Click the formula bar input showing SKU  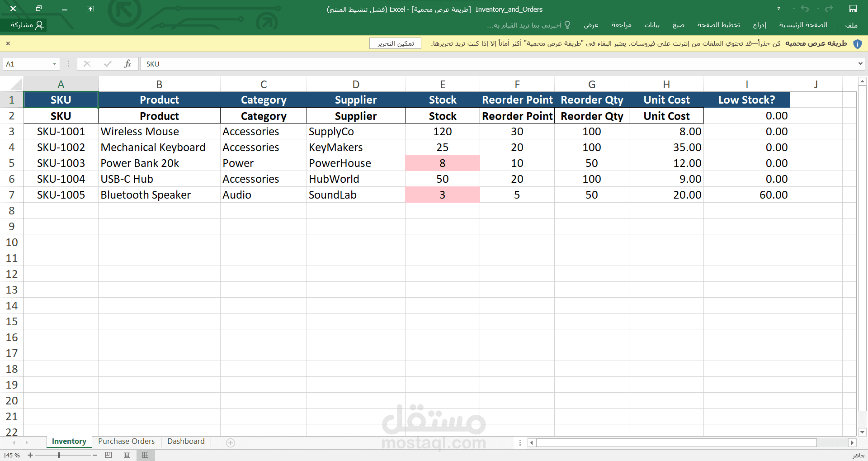pos(497,64)
